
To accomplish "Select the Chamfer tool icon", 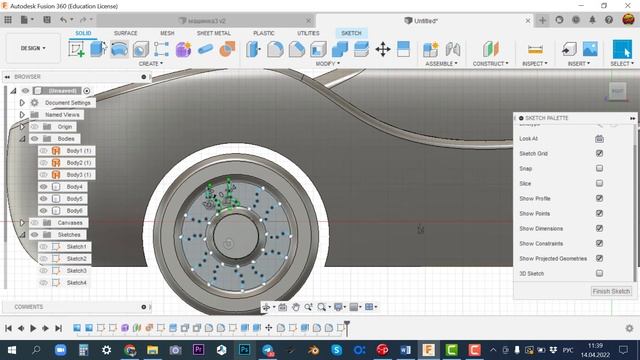I will tap(297, 49).
